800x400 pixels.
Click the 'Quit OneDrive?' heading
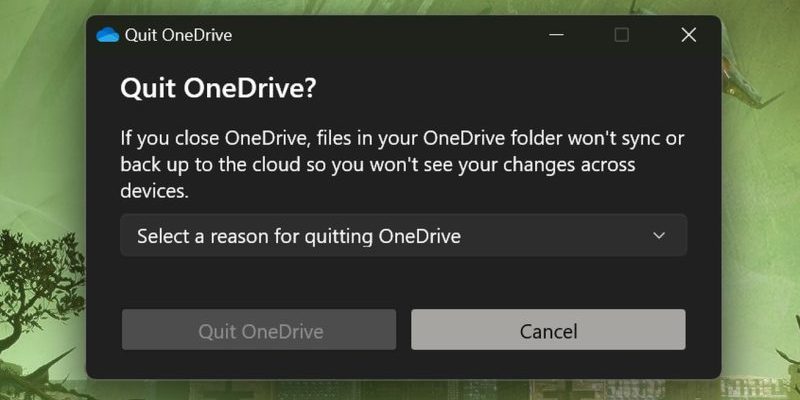pyautogui.click(x=218, y=89)
